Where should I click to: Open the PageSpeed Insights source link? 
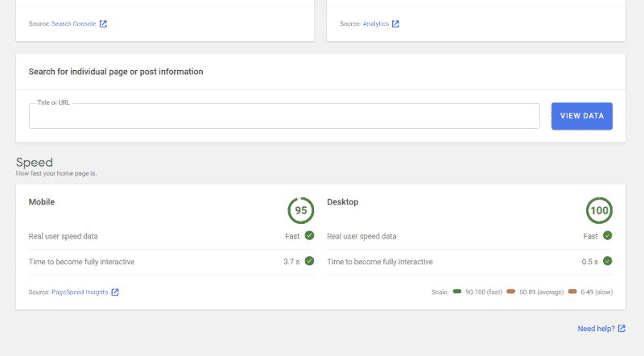[x=80, y=292]
